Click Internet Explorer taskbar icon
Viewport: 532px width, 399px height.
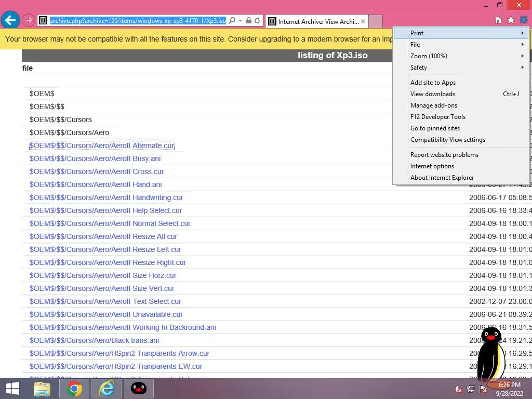click(x=107, y=389)
